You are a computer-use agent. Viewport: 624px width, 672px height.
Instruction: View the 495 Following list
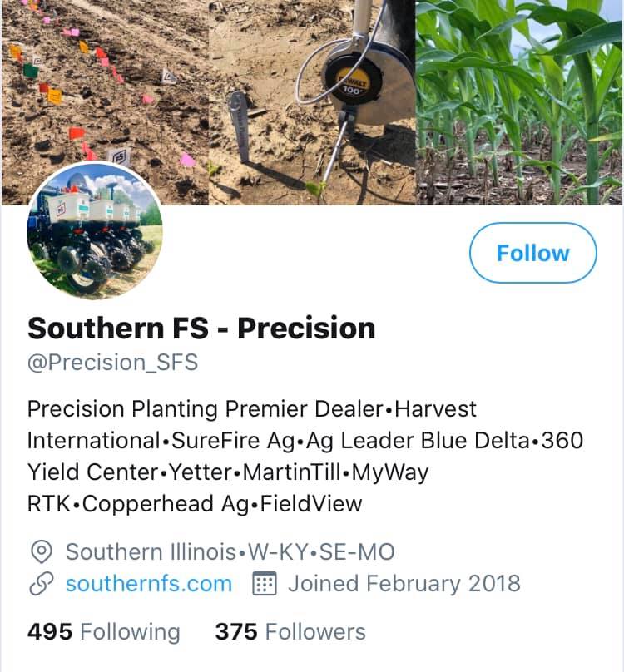click(104, 631)
